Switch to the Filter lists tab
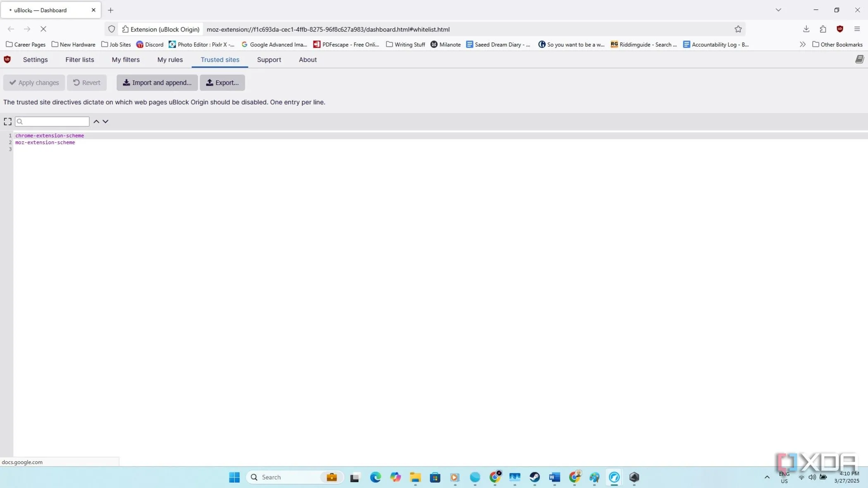This screenshot has width=868, height=488. (80, 60)
